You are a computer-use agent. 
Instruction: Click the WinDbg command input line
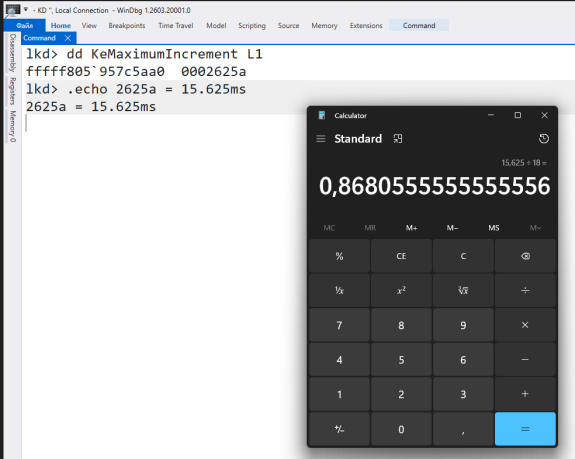tap(298, 123)
